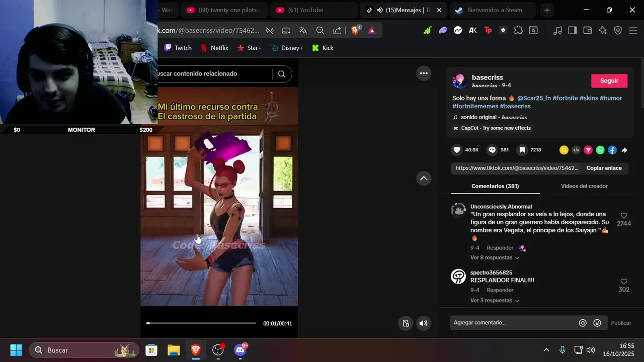Reply to Unconsciously.Abnormal's comment
The image size is (644, 362).
click(500, 248)
